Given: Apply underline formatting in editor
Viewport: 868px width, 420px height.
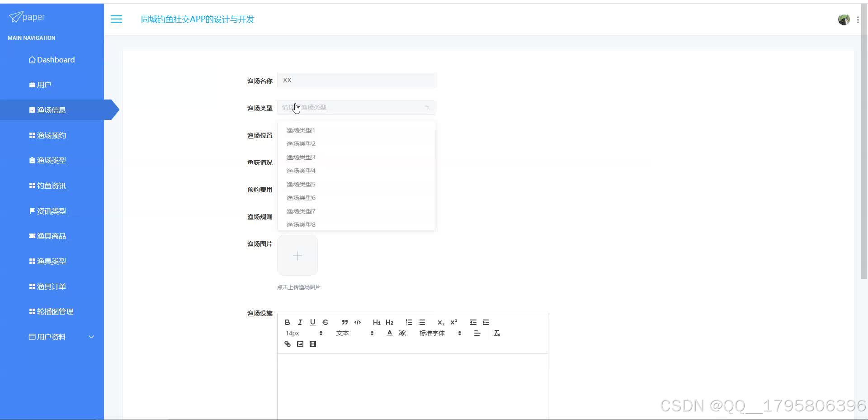Looking at the screenshot, I should pos(312,322).
